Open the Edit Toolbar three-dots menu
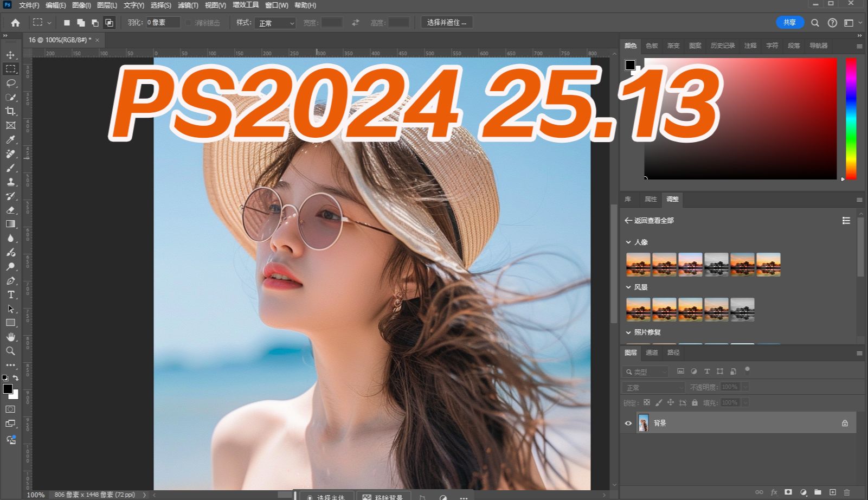The height and width of the screenshot is (500, 868). pyautogui.click(x=10, y=365)
